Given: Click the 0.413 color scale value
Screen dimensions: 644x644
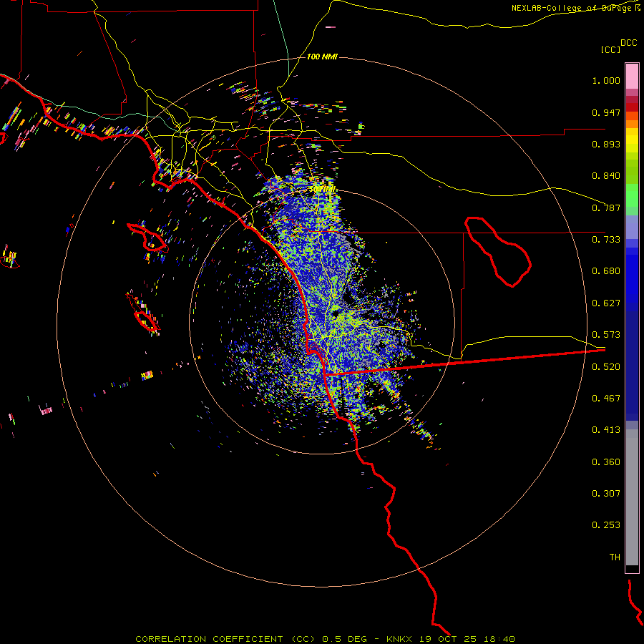Looking at the screenshot, I should (606, 430).
